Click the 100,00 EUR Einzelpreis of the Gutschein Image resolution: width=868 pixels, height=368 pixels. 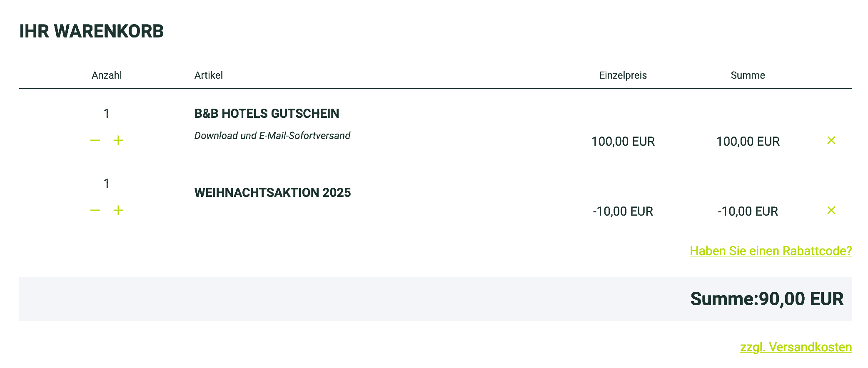tap(623, 142)
